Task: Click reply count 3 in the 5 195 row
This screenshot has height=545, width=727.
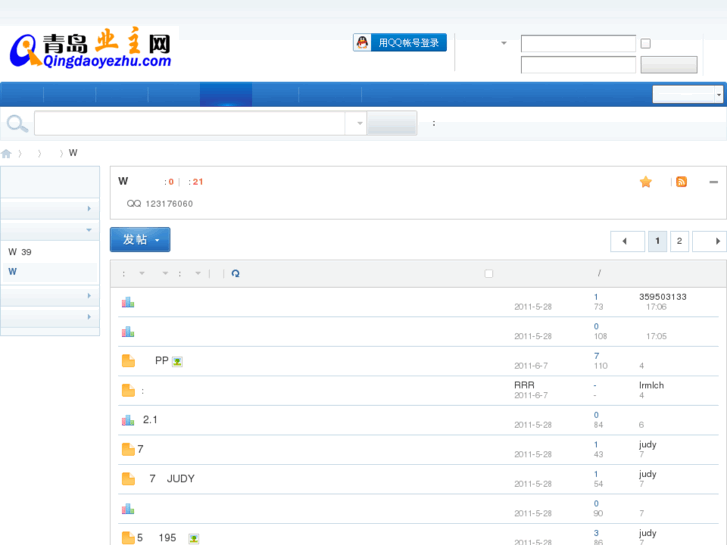Action: pyautogui.click(x=596, y=533)
